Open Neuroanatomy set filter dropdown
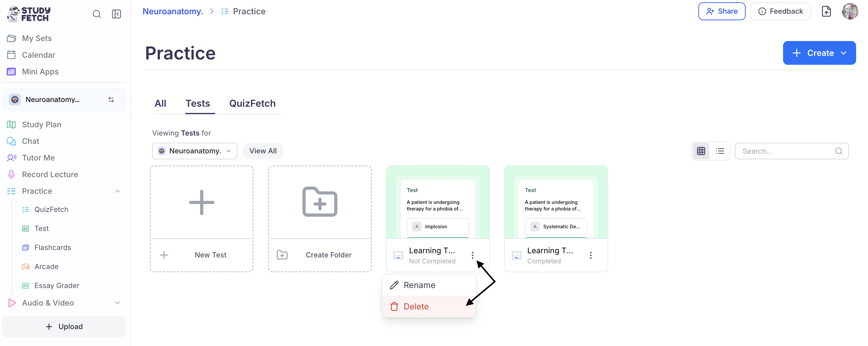868x346 pixels. coord(195,151)
